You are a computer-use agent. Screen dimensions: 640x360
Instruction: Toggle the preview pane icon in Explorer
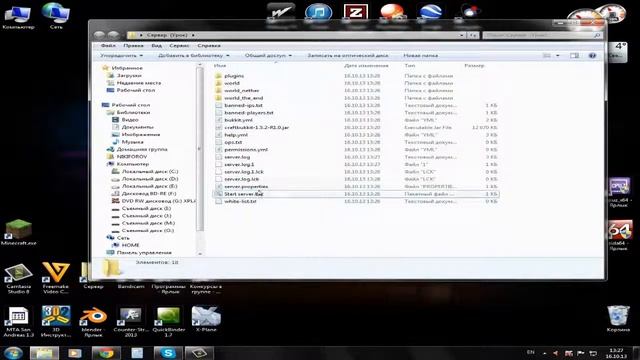tap(574, 56)
